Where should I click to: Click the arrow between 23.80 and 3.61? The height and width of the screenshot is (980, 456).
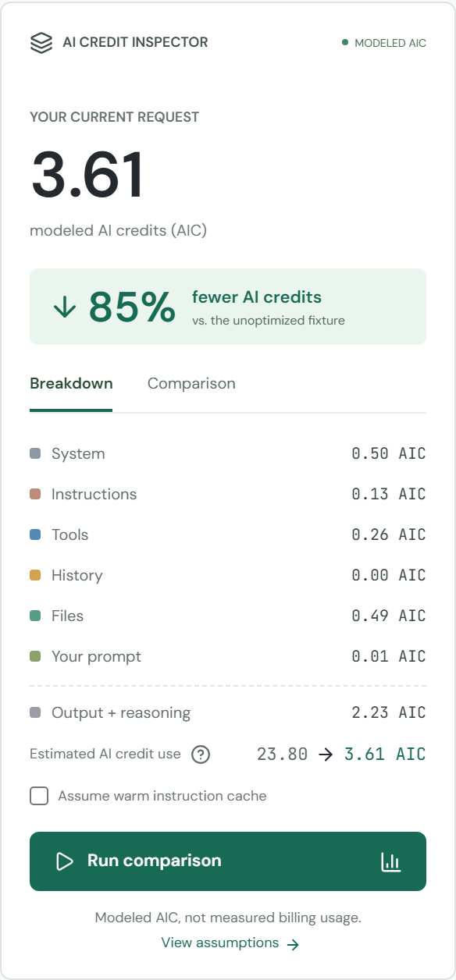click(326, 755)
